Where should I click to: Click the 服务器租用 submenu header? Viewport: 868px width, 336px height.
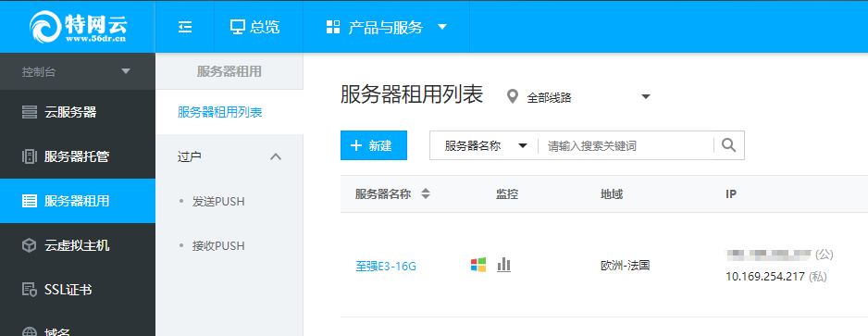[229, 71]
